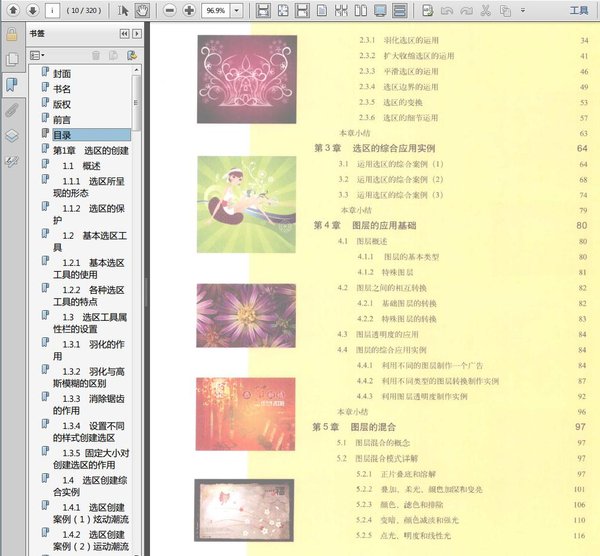The width and height of the screenshot is (600, 556).
Task: Click contents entry 第3章 选区的综合应用实例
Action: pyautogui.click(x=375, y=148)
